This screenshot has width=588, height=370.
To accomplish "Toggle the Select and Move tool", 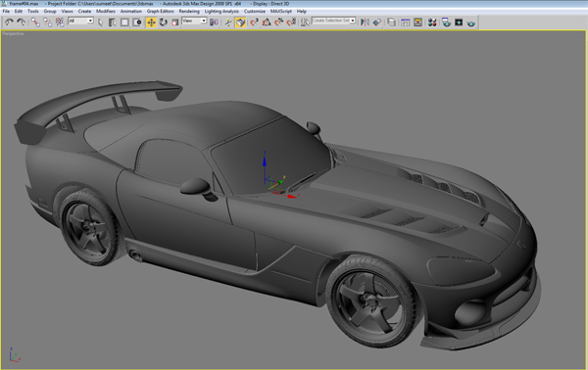I will click(x=151, y=23).
